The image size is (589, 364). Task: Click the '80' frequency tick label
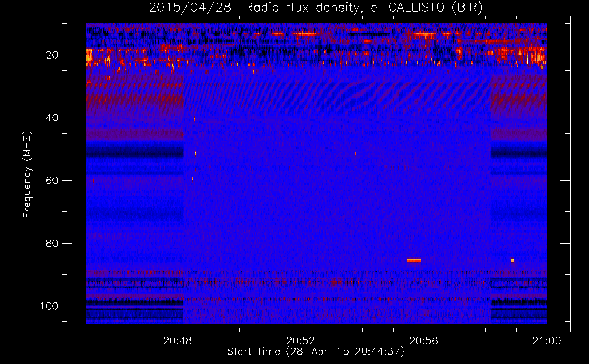click(52, 243)
